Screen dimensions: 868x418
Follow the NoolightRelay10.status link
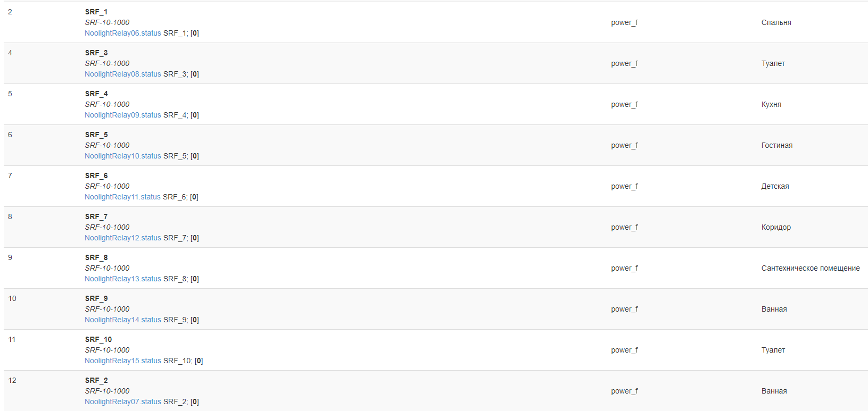coord(122,156)
